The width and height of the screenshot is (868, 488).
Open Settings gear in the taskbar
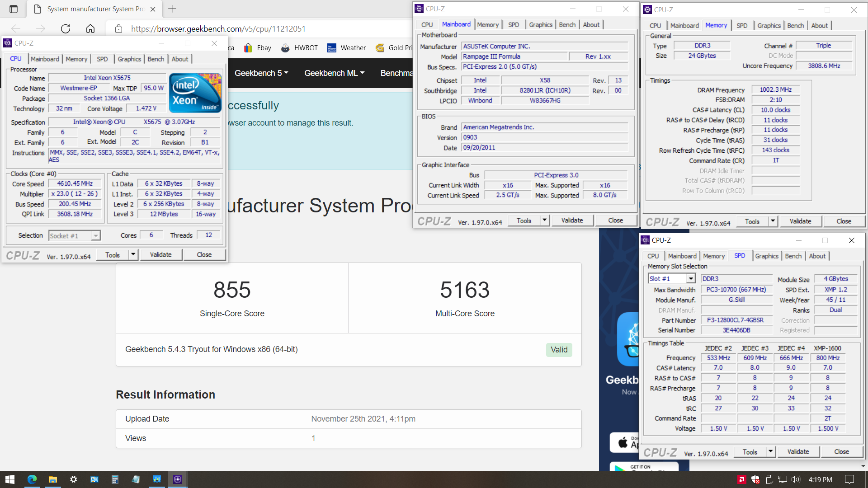74,479
